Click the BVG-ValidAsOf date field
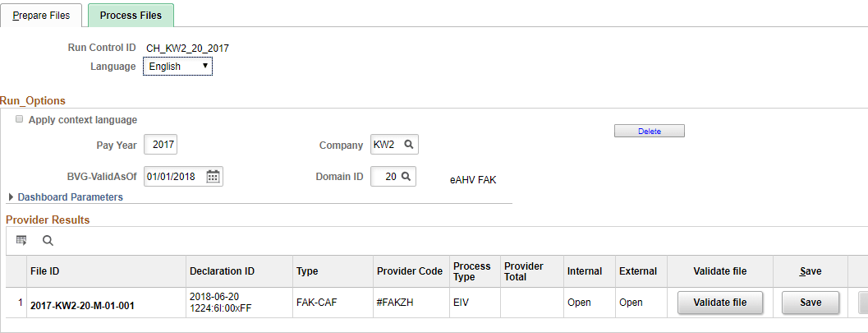The width and height of the screenshot is (868, 333). click(174, 176)
